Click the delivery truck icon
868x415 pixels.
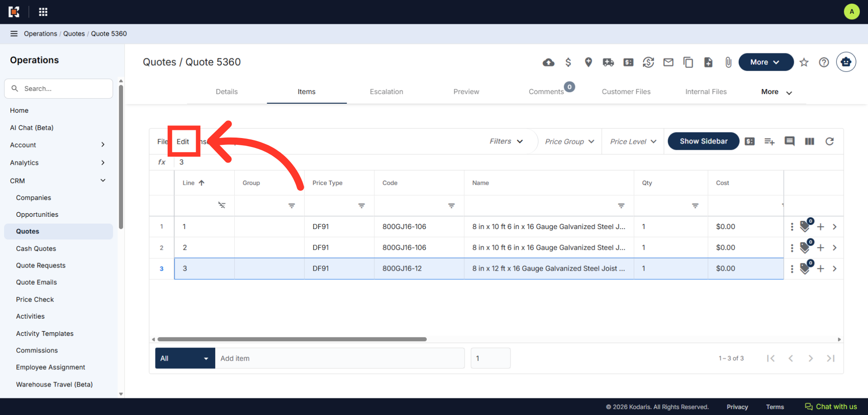pyautogui.click(x=608, y=62)
